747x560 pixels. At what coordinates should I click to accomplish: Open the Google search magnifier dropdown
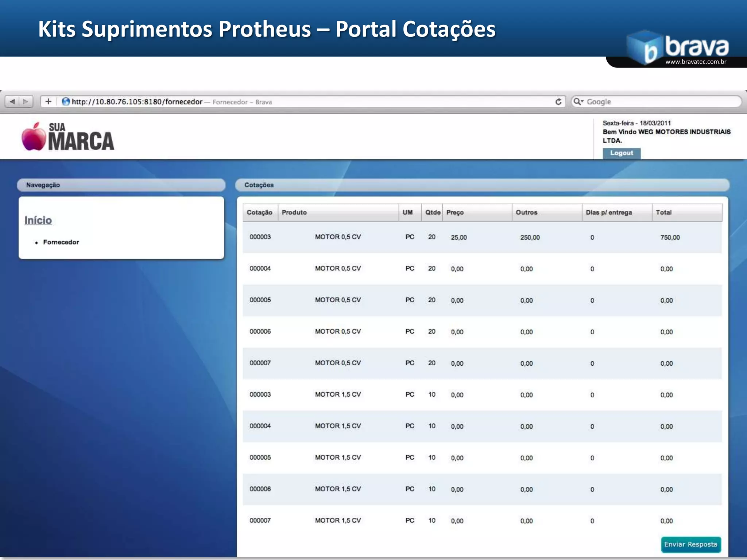(578, 102)
